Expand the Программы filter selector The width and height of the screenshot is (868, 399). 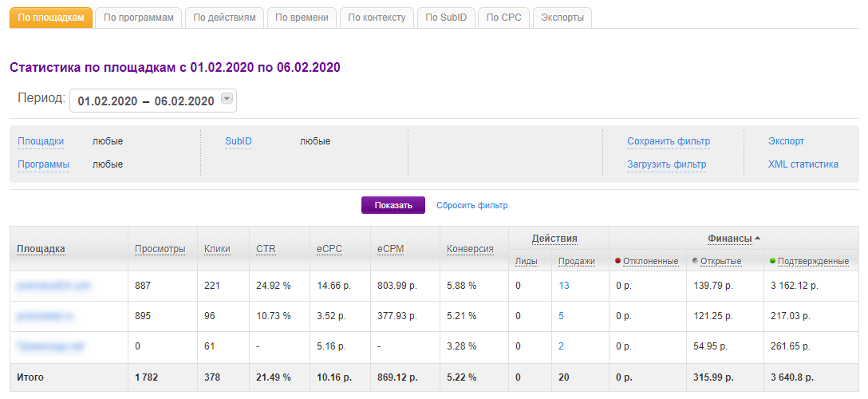(43, 164)
